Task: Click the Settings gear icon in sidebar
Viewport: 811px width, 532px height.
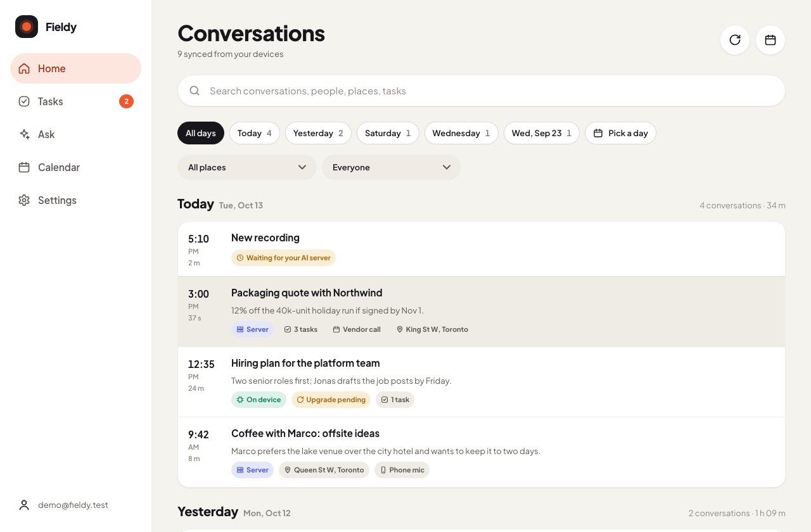Action: [x=24, y=200]
